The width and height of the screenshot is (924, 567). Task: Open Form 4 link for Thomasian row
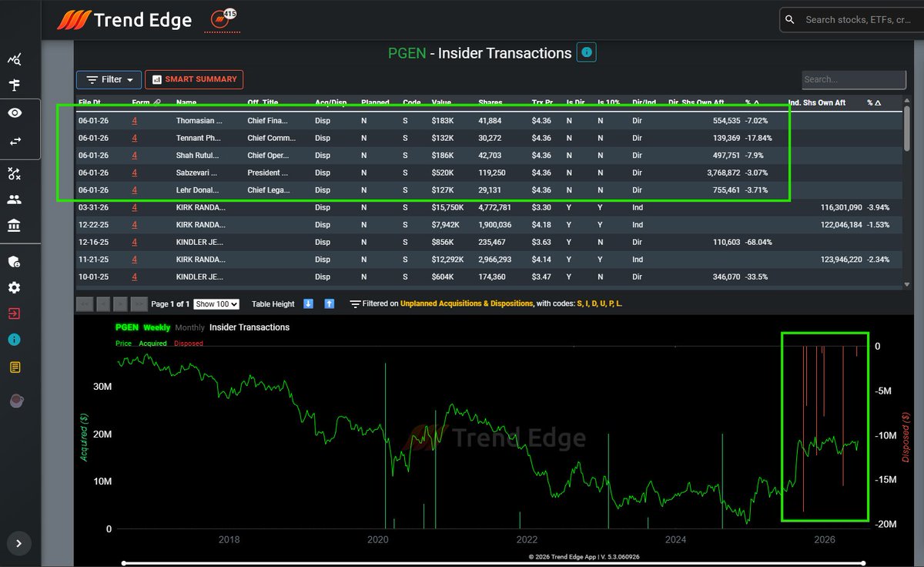click(x=135, y=121)
